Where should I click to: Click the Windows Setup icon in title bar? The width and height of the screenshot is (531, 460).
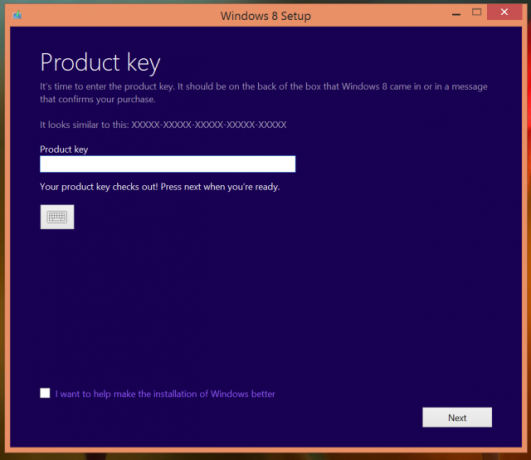[17, 15]
